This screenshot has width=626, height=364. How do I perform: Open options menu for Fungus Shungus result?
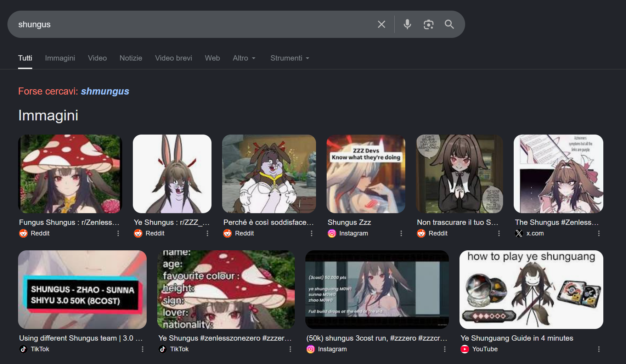tap(118, 233)
